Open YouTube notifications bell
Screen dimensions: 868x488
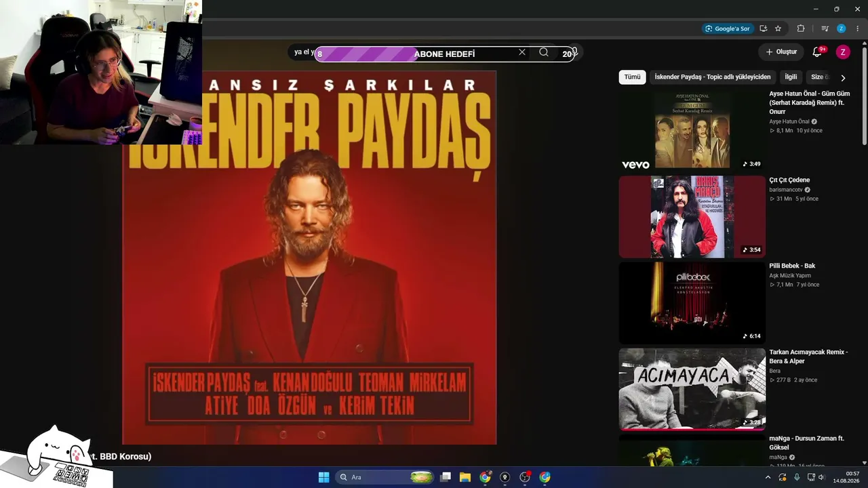point(817,52)
